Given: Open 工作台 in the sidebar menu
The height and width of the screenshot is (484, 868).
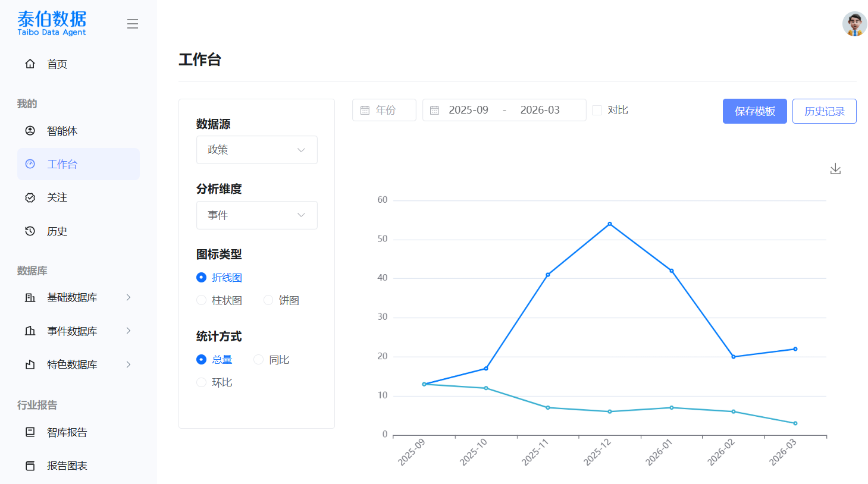Looking at the screenshot, I should click(78, 164).
